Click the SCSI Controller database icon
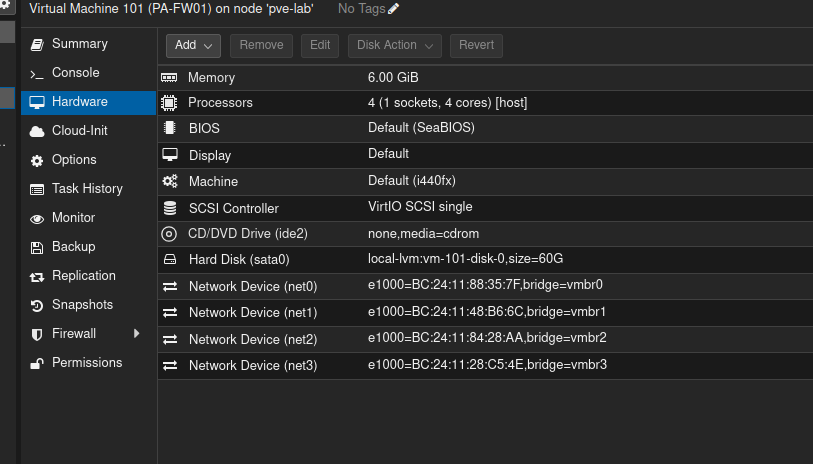The width and height of the screenshot is (813, 464). 170,208
